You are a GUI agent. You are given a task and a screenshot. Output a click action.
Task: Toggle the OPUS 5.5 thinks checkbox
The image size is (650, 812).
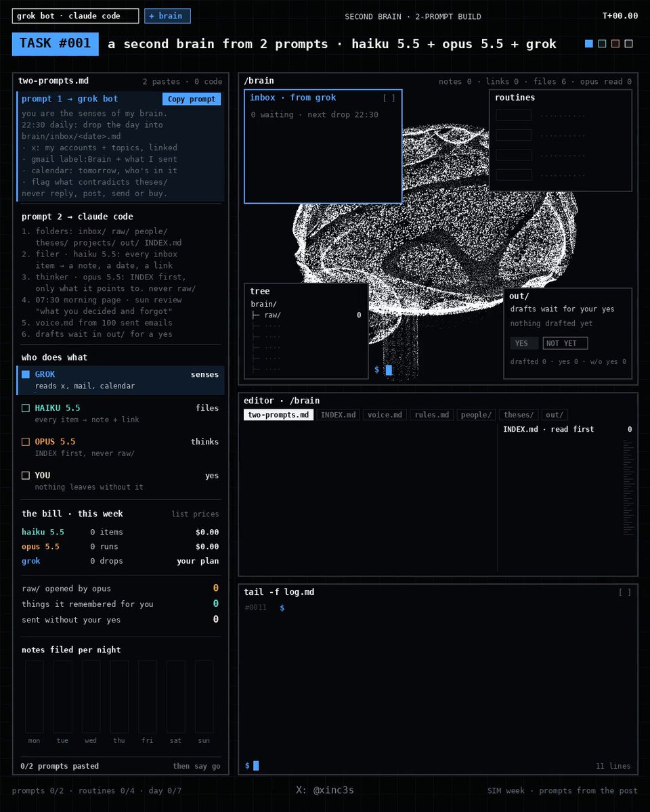coord(26,442)
